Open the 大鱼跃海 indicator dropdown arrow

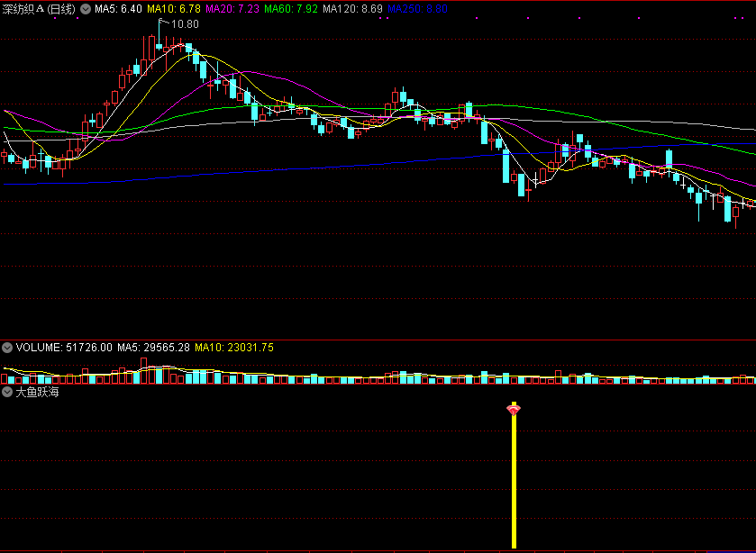click(6, 392)
